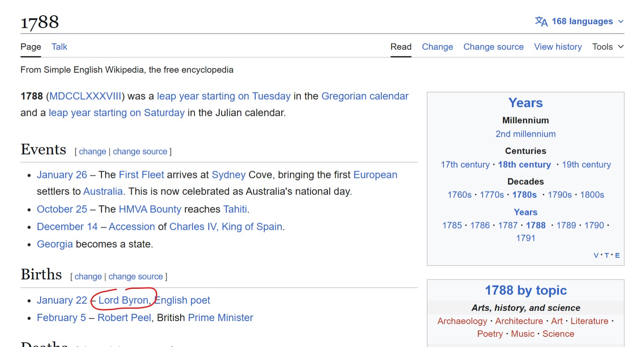This screenshot has width=644, height=347.
Task: Select the Page tab
Action: (x=31, y=47)
